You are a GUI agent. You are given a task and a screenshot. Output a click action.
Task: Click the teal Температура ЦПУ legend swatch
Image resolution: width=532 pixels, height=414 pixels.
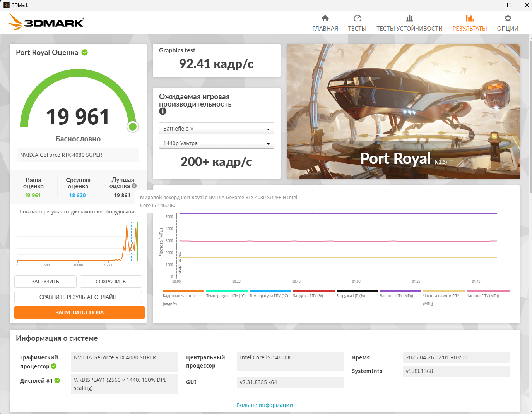click(227, 290)
